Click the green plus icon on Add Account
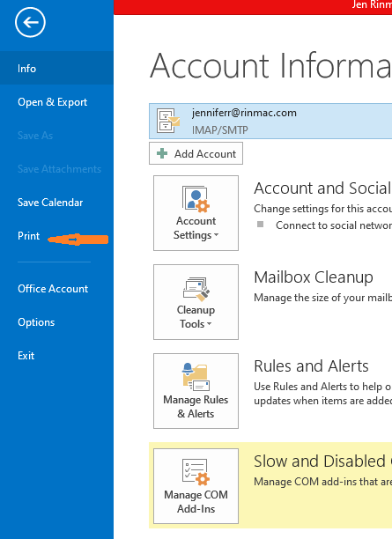 (x=162, y=153)
